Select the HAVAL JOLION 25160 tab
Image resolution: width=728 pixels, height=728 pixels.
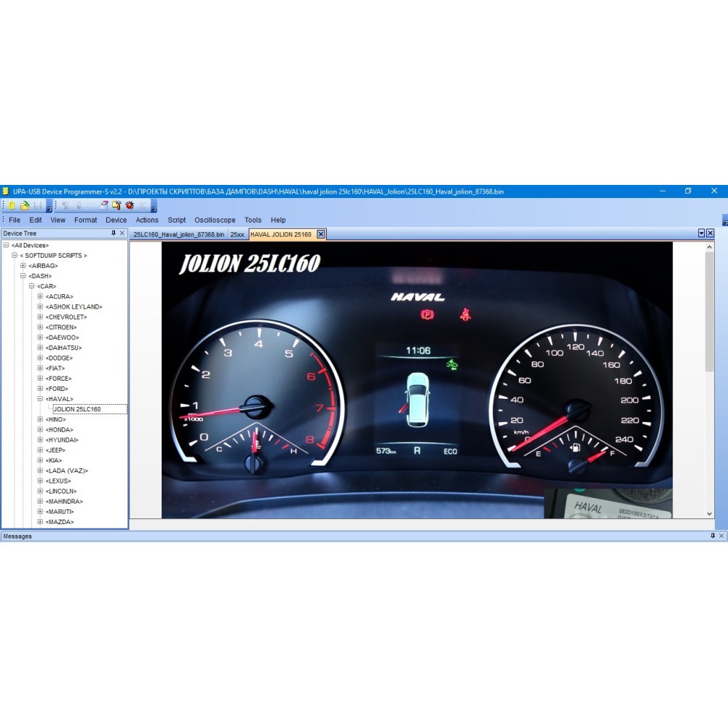tap(281, 234)
